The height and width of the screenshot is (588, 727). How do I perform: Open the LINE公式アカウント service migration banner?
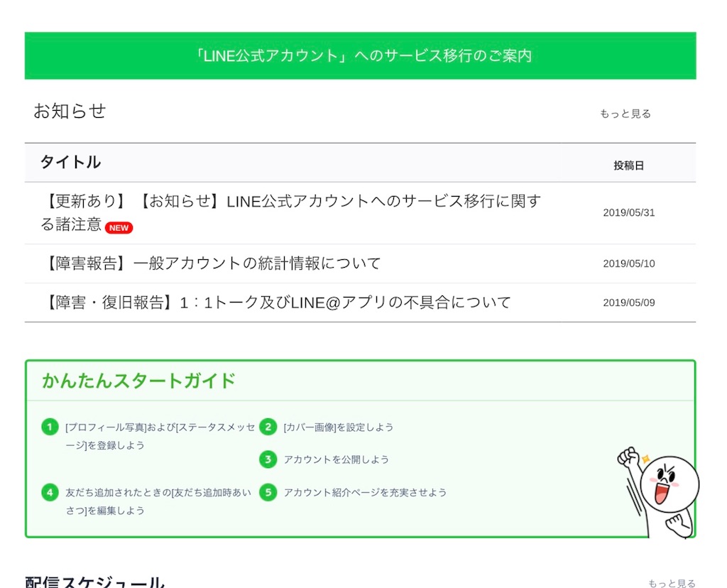[x=363, y=55]
